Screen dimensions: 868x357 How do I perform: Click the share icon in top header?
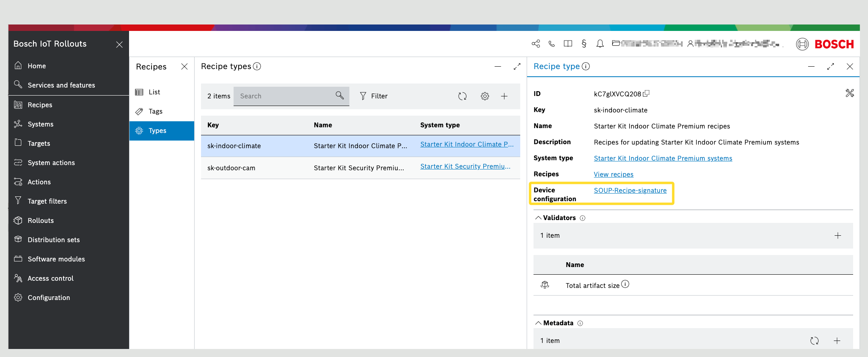click(536, 44)
